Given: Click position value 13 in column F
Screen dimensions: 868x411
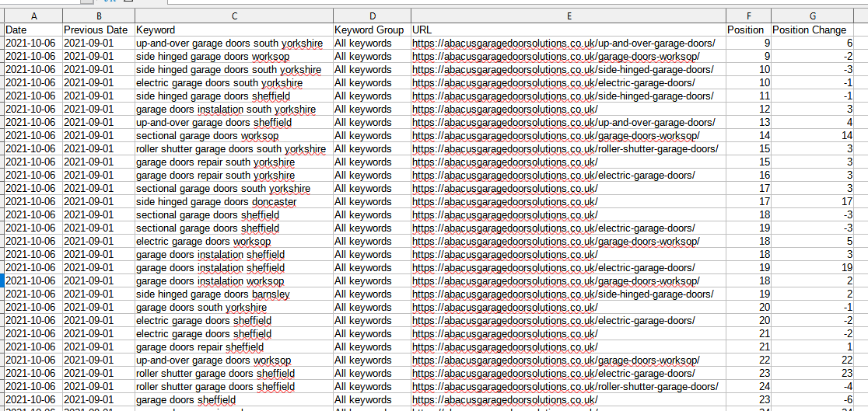Looking at the screenshot, I should [748, 122].
